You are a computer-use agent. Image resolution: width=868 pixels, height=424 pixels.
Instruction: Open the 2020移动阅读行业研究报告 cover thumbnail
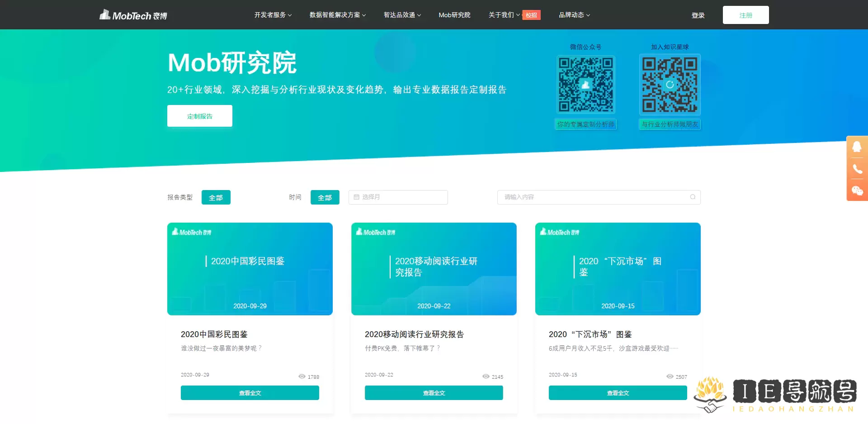(x=434, y=269)
